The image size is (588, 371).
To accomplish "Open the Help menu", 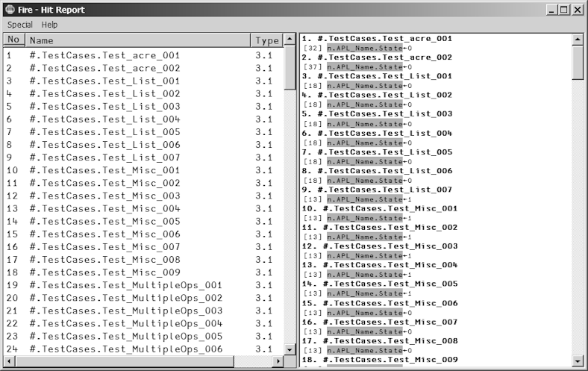I will pyautogui.click(x=49, y=25).
